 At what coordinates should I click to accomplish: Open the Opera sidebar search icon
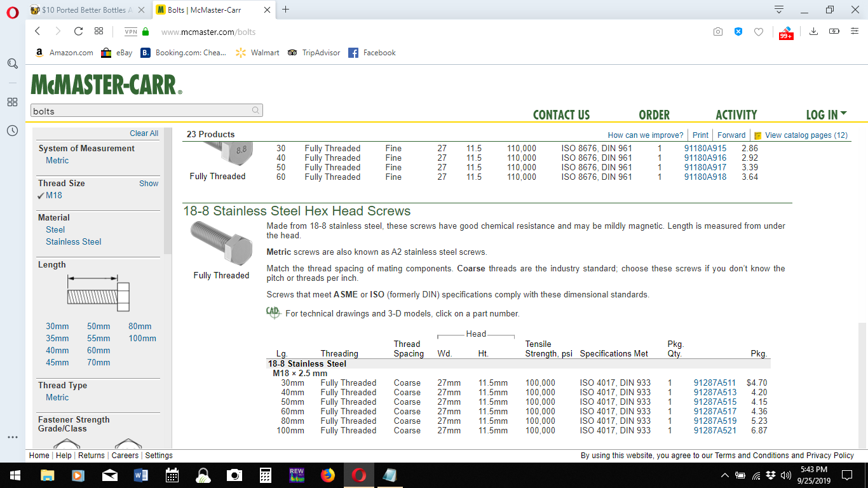(12, 64)
